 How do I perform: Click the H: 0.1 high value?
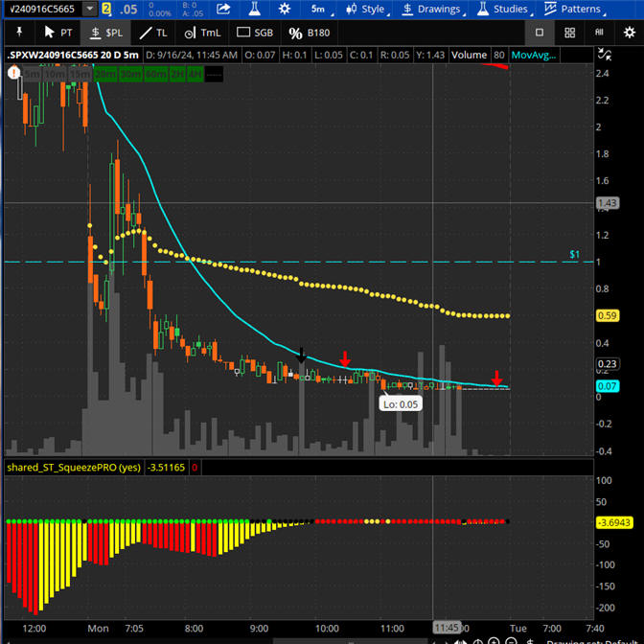294,55
